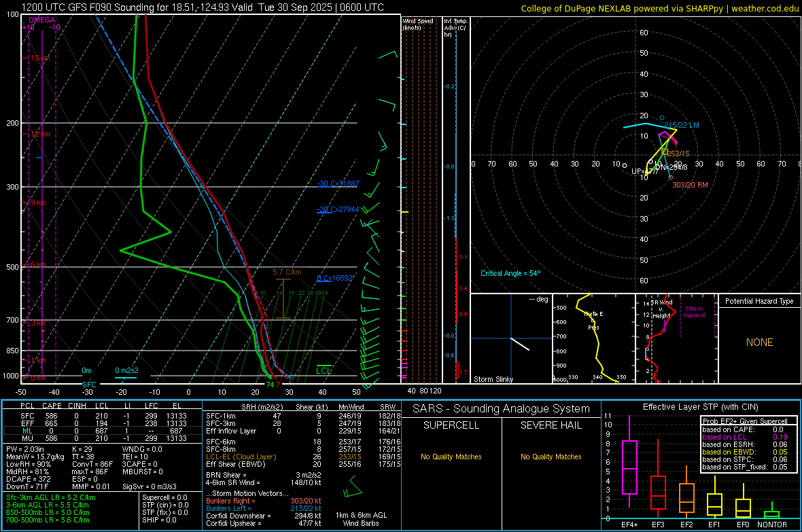Screen dimensions: 802x532
Task: Select the OMEGA label on the skew-T
Action: pyautogui.click(x=42, y=20)
